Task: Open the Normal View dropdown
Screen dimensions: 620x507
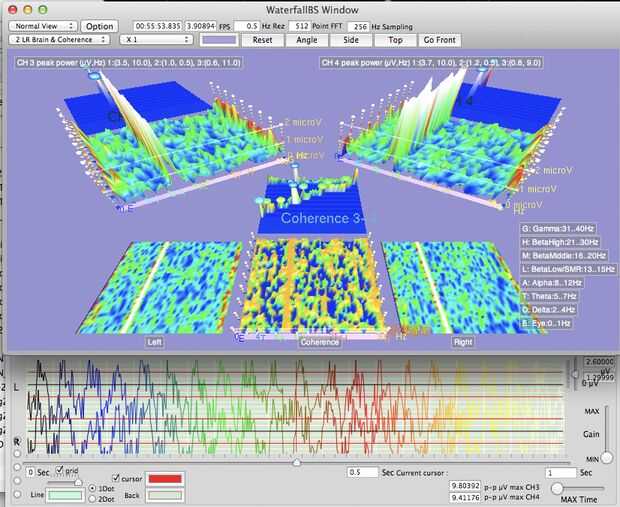Action: click(43, 26)
